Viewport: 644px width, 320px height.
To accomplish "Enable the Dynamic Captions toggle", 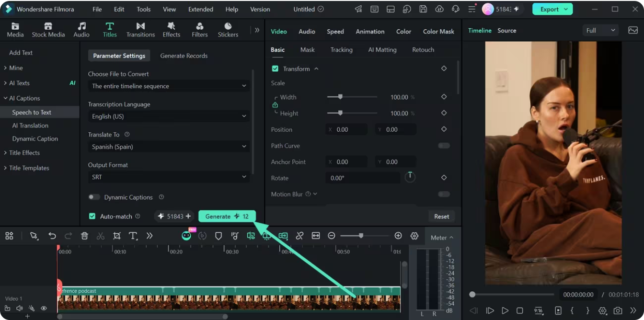I will pos(94,197).
